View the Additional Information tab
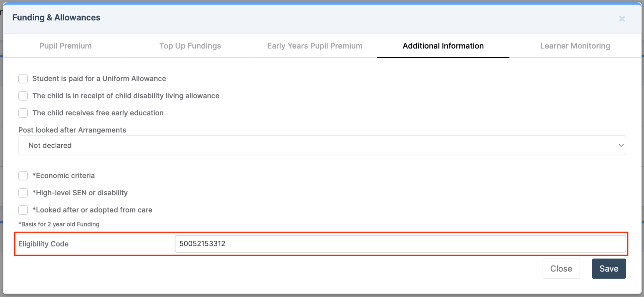 (443, 46)
